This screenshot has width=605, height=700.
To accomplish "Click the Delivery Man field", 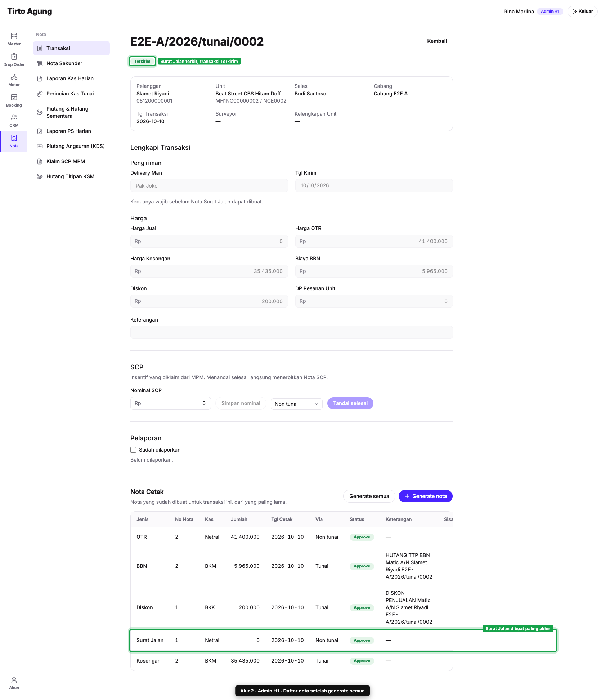I will pyautogui.click(x=209, y=185).
